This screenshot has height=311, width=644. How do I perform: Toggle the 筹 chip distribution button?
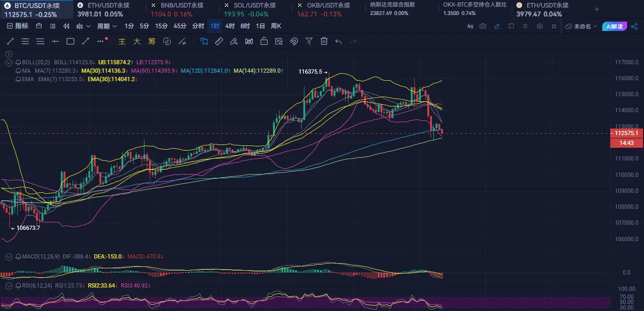coord(152,41)
